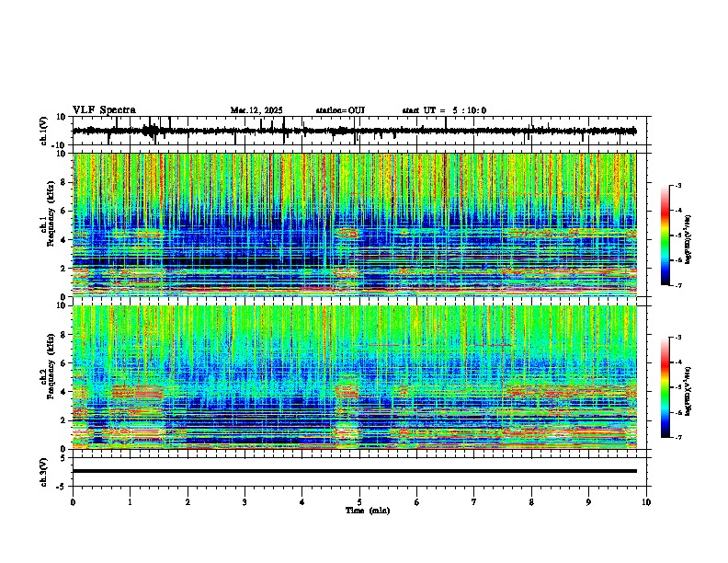Click the ch.2 spectrogram color scale bar
Image resolution: width=728 pixels, height=563 pixels.
(x=665, y=387)
